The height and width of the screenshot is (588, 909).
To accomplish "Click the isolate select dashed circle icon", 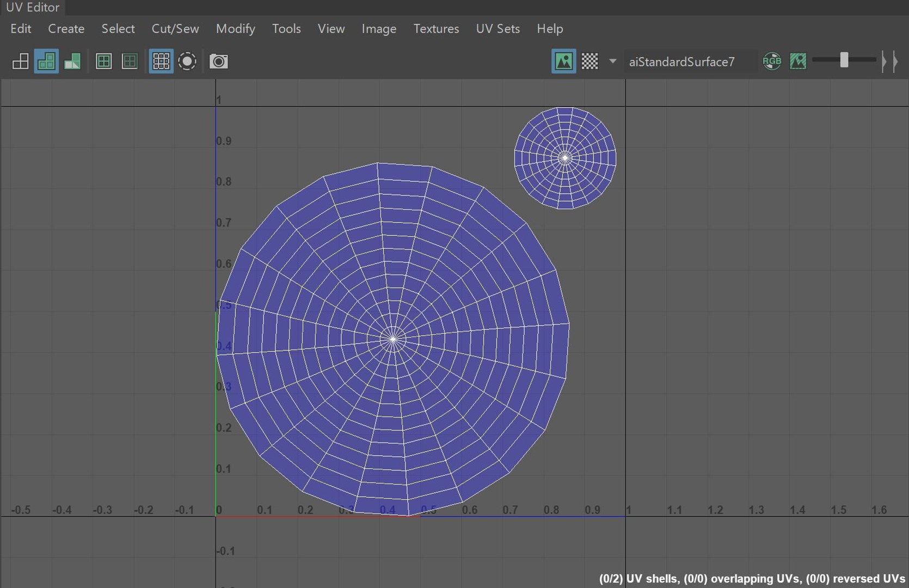I will (x=187, y=62).
